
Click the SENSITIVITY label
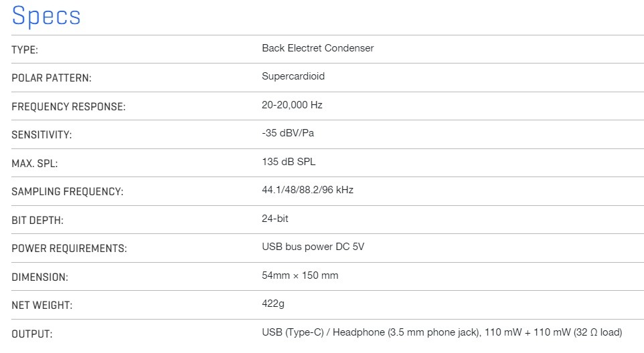42,135
